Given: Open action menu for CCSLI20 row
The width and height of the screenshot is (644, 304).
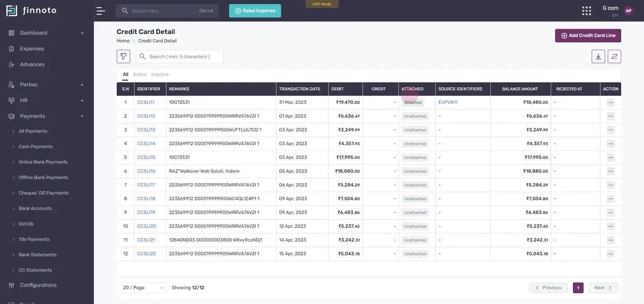Looking at the screenshot, I should coord(610,226).
